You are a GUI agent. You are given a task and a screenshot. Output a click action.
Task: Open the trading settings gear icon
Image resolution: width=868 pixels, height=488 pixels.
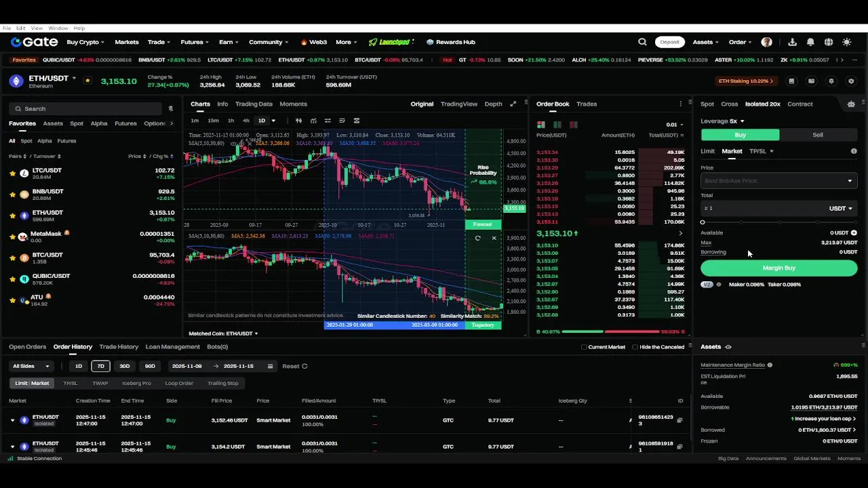[x=851, y=81]
